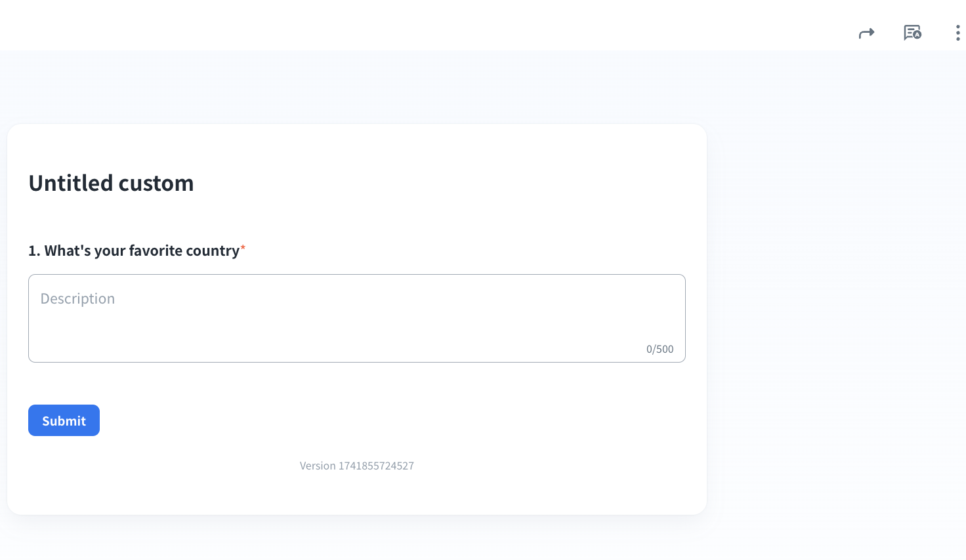Click the share arrow icon
Image resolution: width=966 pixels, height=560 pixels.
click(866, 33)
